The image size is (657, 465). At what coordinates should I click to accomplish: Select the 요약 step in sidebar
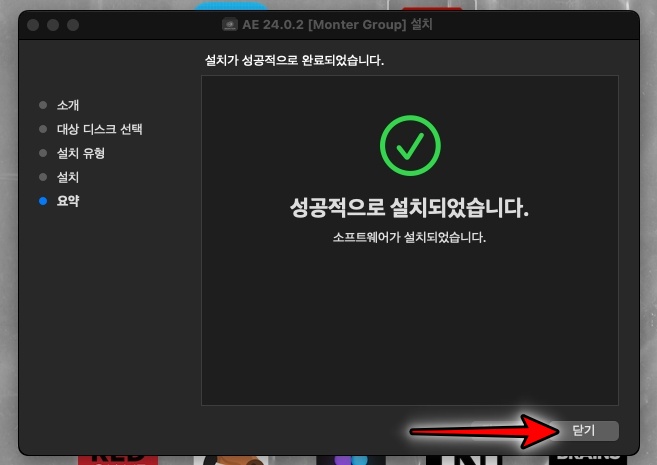(68, 201)
